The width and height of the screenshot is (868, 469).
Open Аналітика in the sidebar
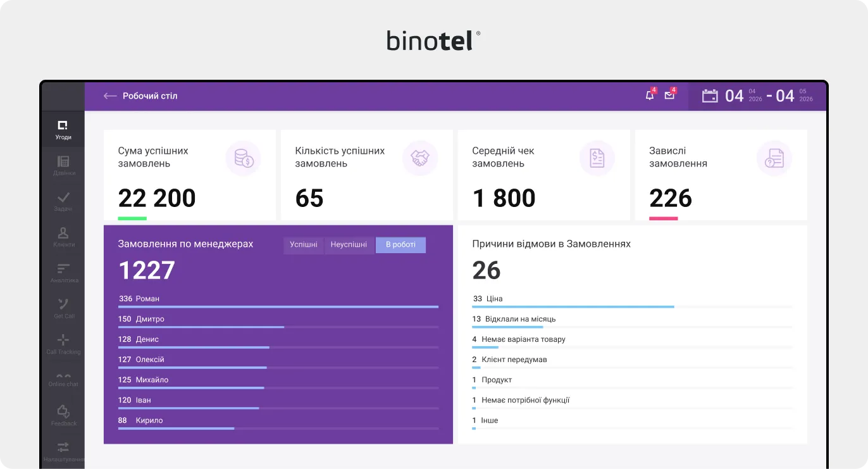point(63,273)
